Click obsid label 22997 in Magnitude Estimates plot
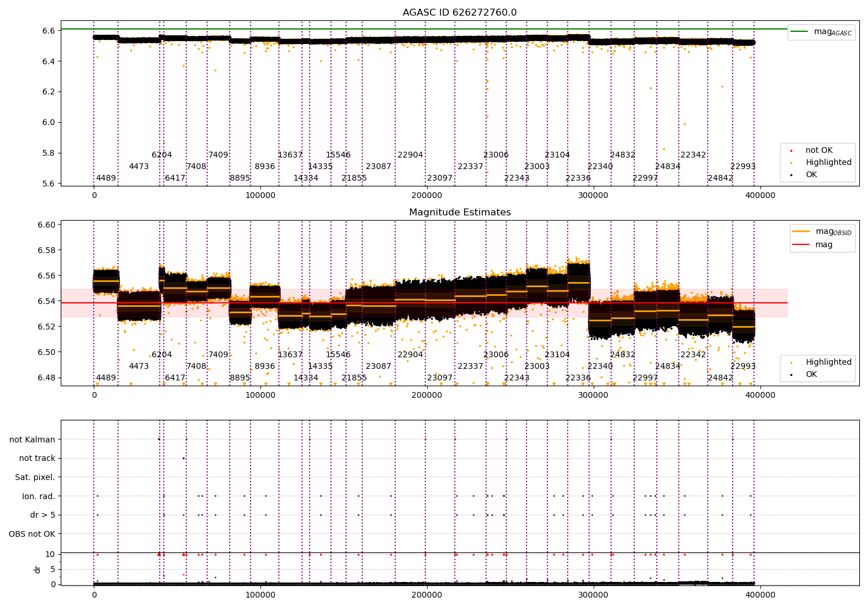The image size is (868, 608). 645,378
